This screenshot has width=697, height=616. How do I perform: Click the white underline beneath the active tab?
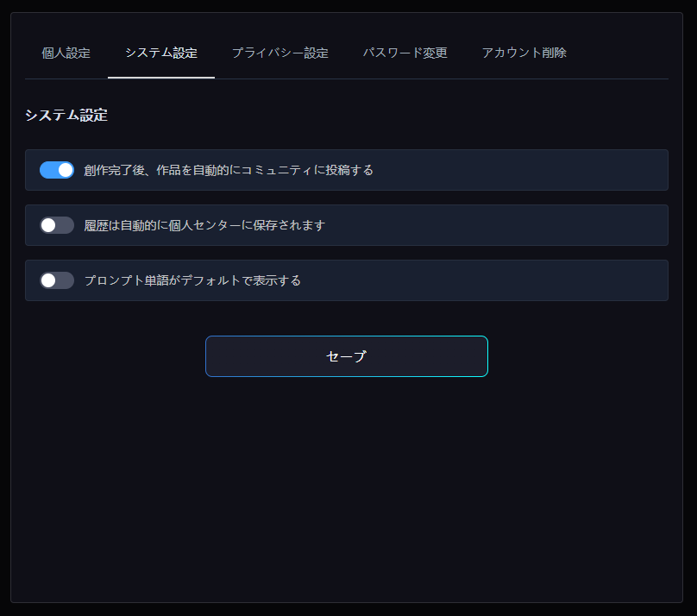pyautogui.click(x=161, y=78)
